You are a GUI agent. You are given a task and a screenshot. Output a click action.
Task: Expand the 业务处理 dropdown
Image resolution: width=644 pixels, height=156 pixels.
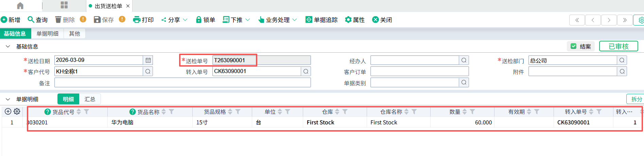295,20
